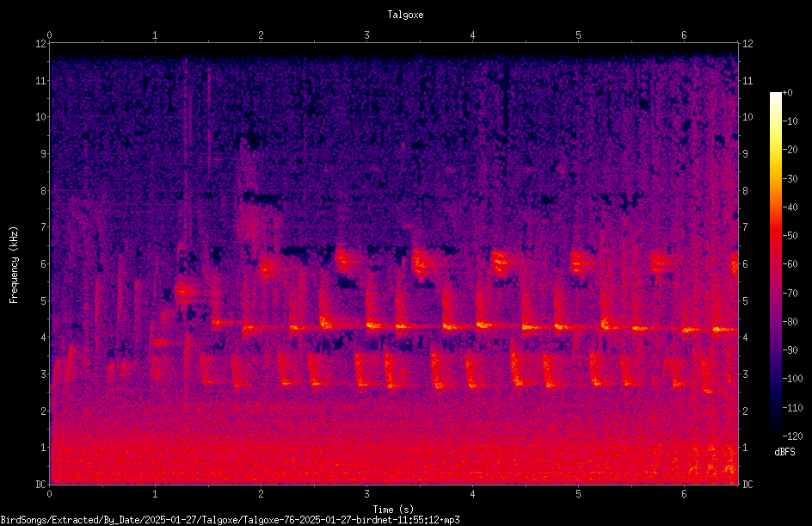
Task: Click the -120 label on the color scale
Action: click(x=792, y=436)
